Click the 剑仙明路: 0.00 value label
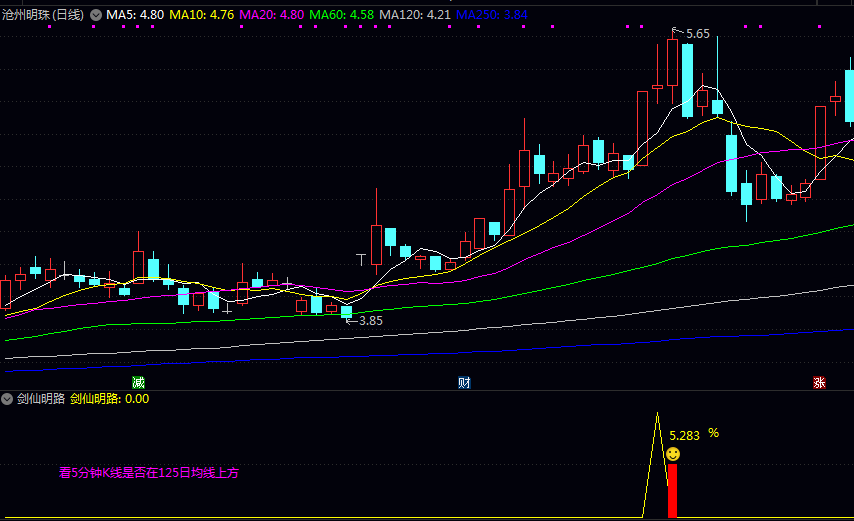This screenshot has height=521, width=854. 109,398
